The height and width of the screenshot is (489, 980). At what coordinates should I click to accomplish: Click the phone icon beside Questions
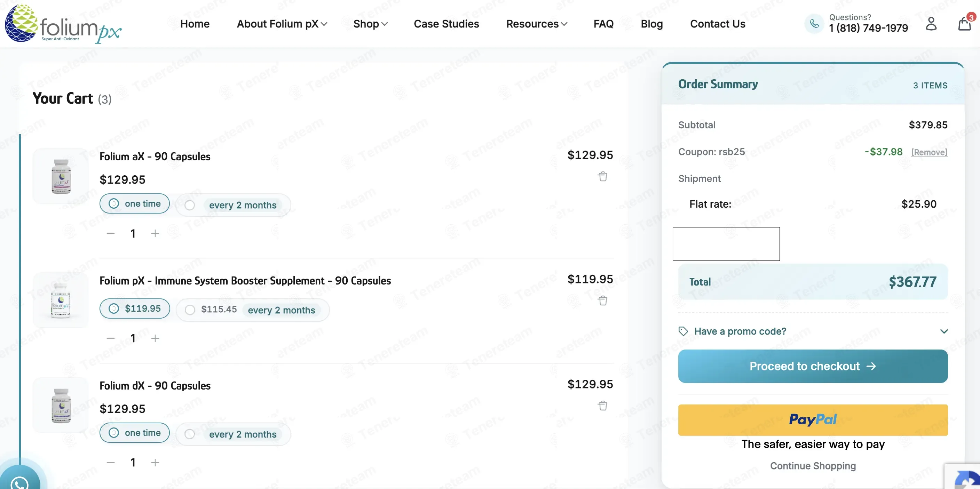pyautogui.click(x=814, y=24)
